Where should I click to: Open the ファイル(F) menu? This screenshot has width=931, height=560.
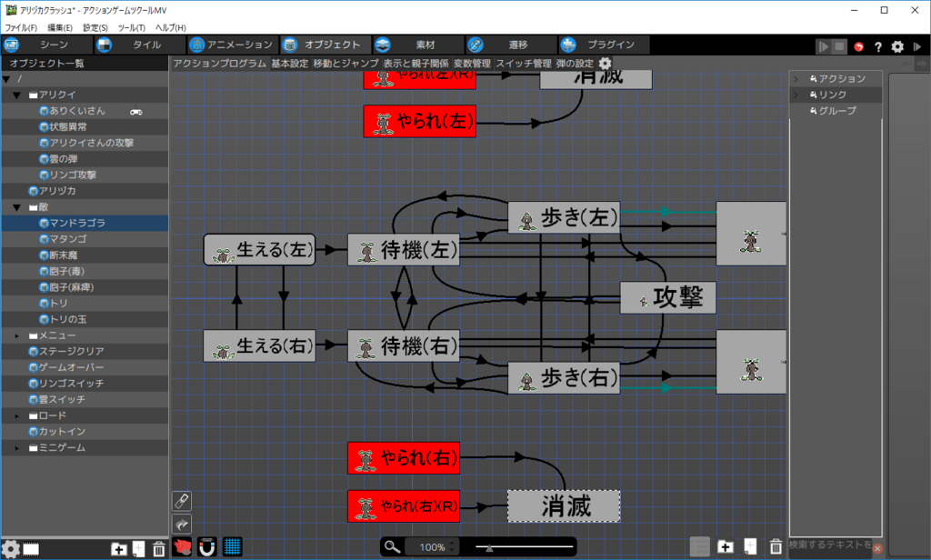point(22,27)
